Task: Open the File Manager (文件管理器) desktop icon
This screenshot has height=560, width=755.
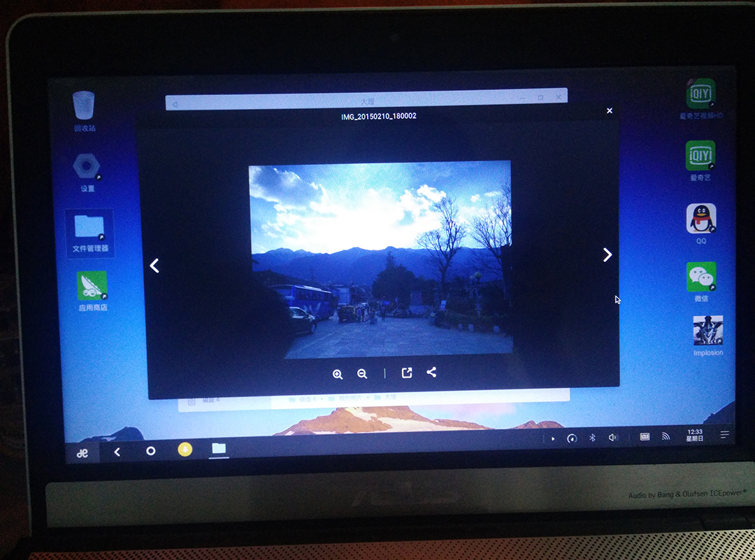Action: point(90,233)
